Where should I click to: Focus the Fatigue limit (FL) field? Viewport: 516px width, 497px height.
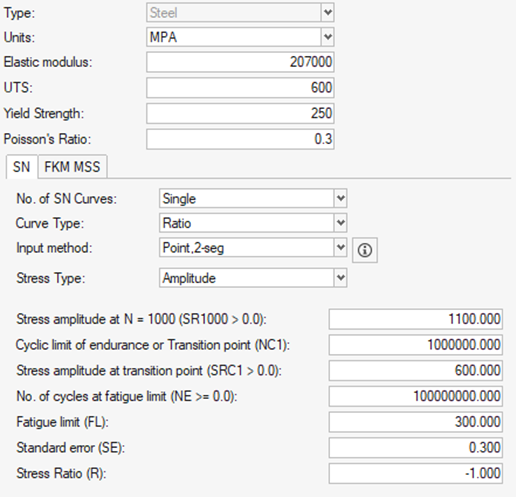[x=416, y=422]
